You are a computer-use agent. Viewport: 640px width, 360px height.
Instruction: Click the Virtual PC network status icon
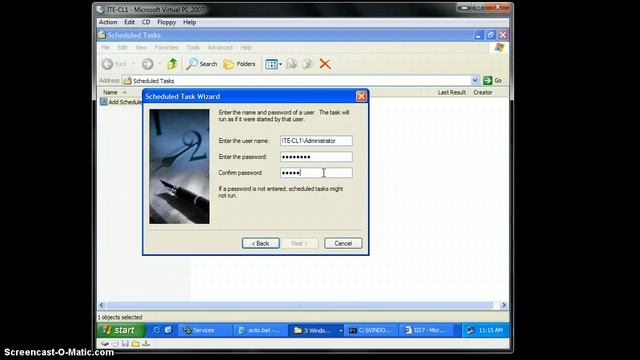pos(145,344)
